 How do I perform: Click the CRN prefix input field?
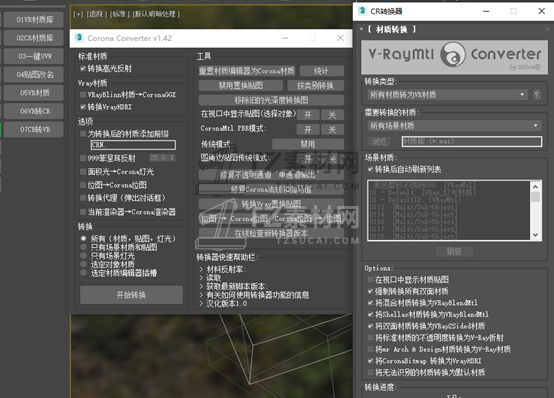[x=133, y=145]
